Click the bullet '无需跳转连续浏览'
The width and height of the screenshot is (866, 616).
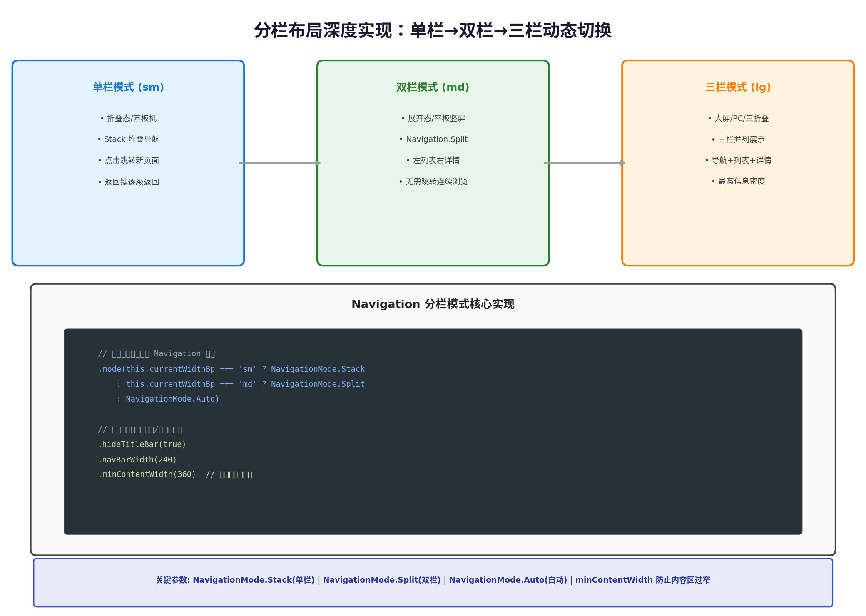click(x=433, y=181)
